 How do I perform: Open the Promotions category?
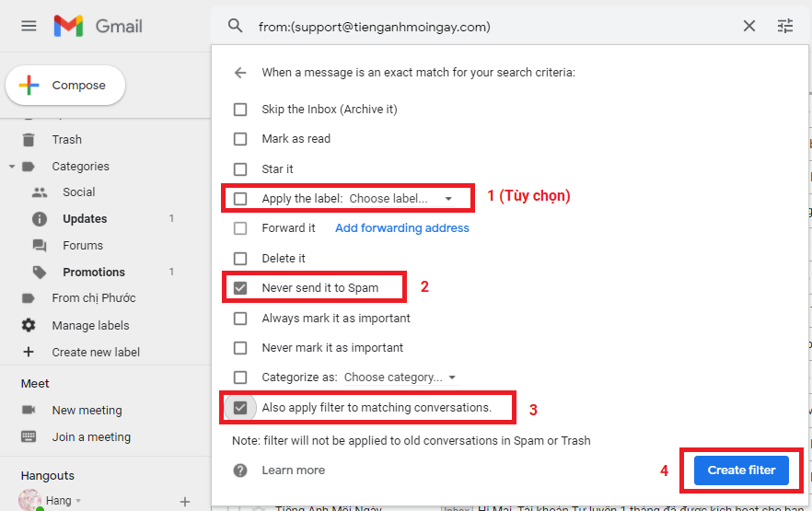click(93, 273)
